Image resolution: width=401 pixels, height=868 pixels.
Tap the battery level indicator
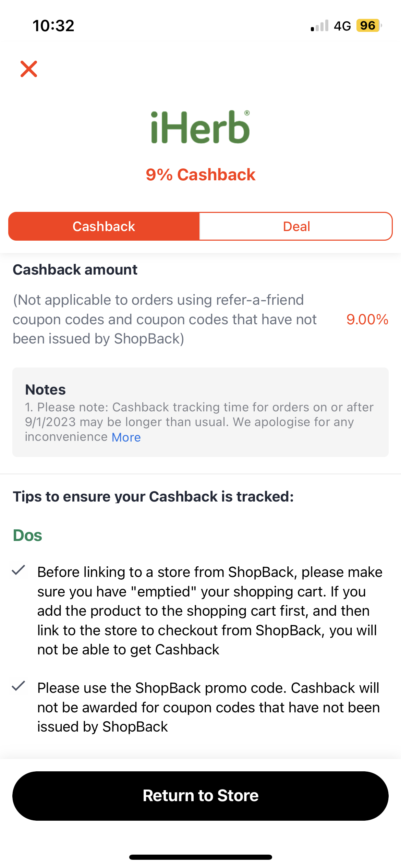(x=368, y=26)
